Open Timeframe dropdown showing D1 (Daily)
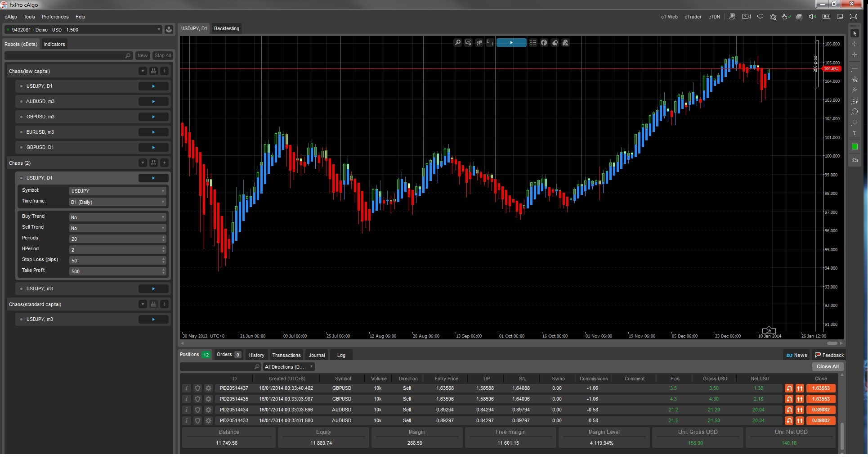 [118, 202]
